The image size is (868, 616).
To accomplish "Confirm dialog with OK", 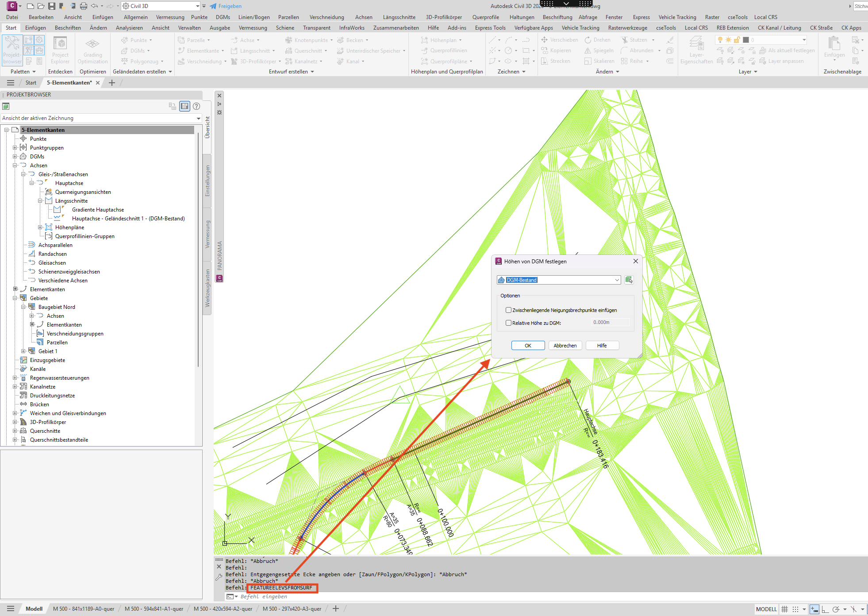I will [x=528, y=346].
